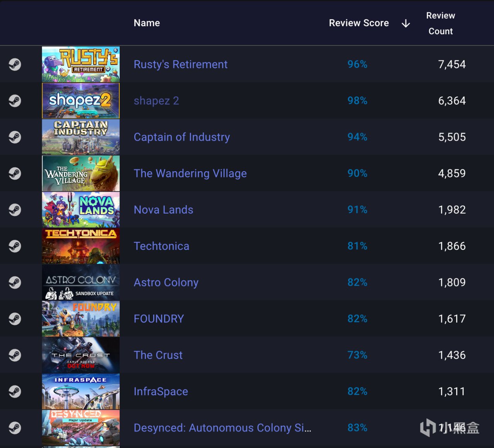Click the review count 1,809
Screen dimensions: 494x448
[452, 283]
